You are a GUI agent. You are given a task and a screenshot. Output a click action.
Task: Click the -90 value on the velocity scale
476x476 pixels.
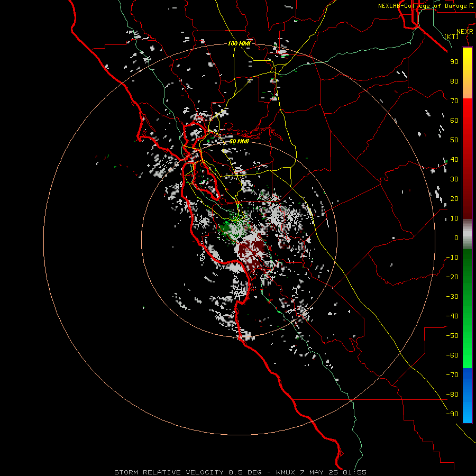pyautogui.click(x=452, y=414)
